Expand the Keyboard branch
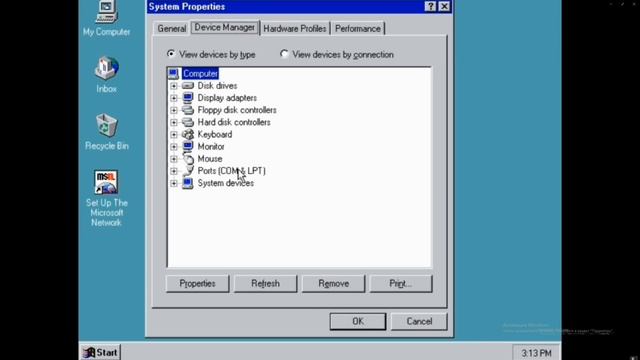Viewport: 640px width, 360px height. coord(174,134)
